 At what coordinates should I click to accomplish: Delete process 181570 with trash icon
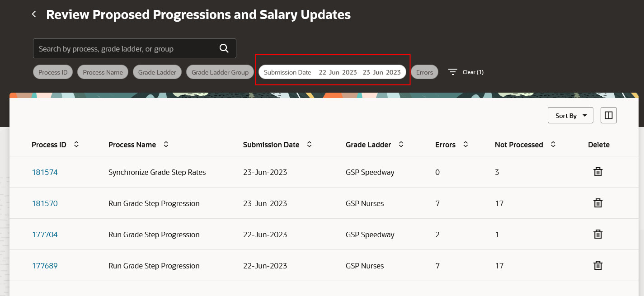tap(598, 203)
